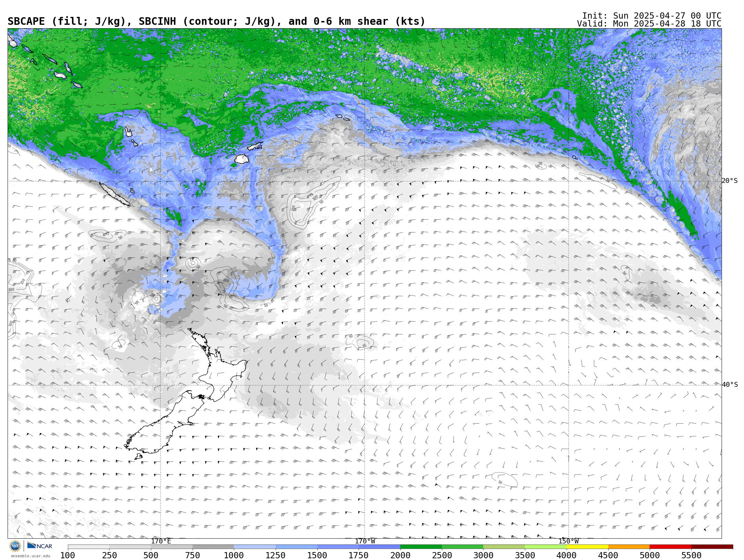Click the NSF logo
The height and width of the screenshot is (560, 744).
(x=15, y=546)
